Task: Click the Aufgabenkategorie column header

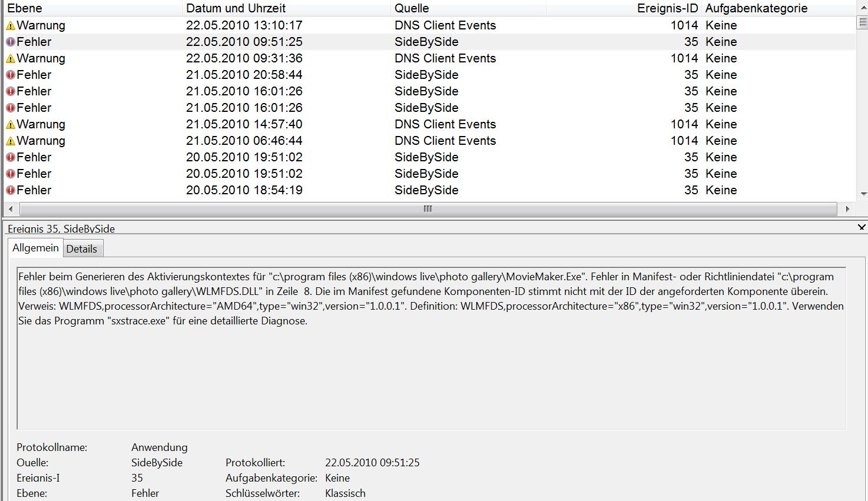Action: pos(778,8)
